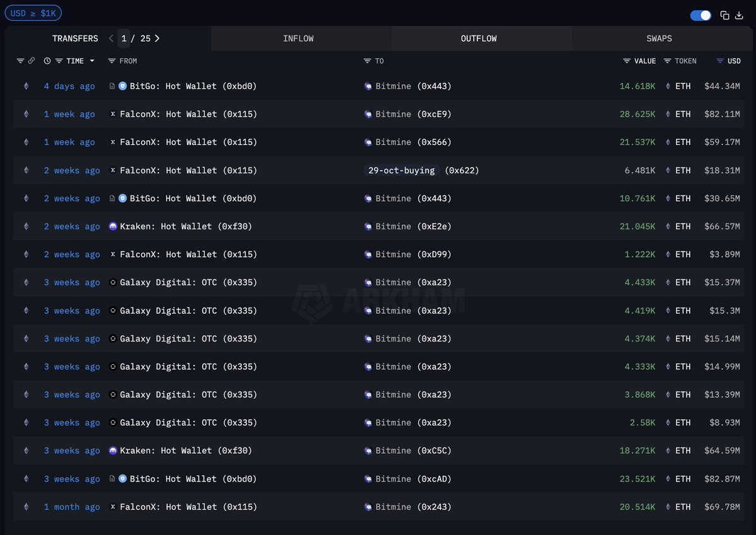Open the '1 week ago' link in $59.17M row
This screenshot has height=535, width=756.
pos(69,142)
